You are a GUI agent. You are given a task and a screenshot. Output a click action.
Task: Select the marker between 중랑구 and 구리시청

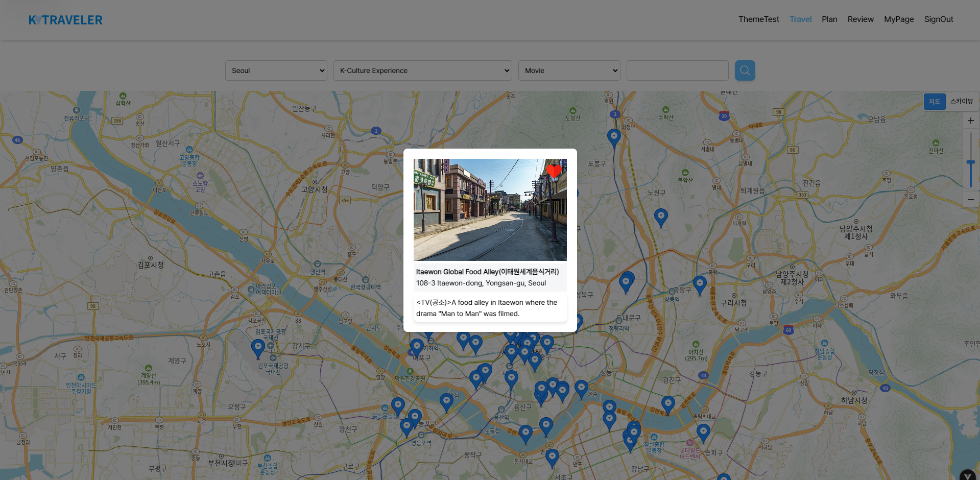(700, 285)
